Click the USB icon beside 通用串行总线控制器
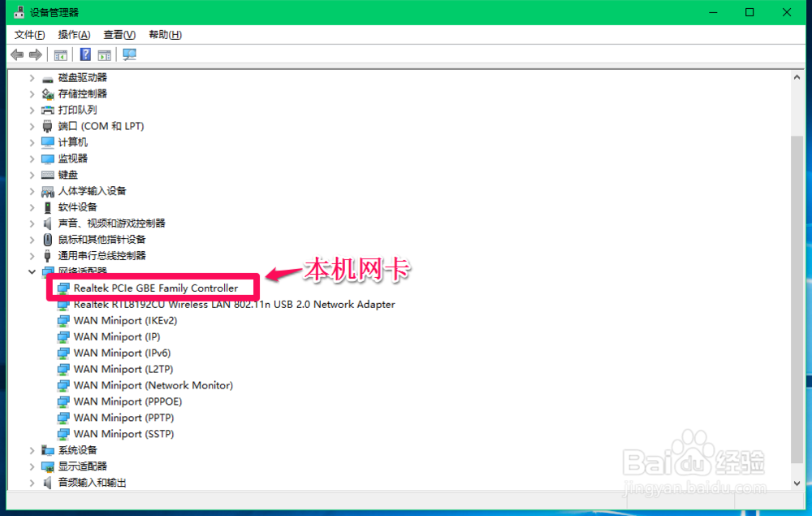 tap(48, 256)
